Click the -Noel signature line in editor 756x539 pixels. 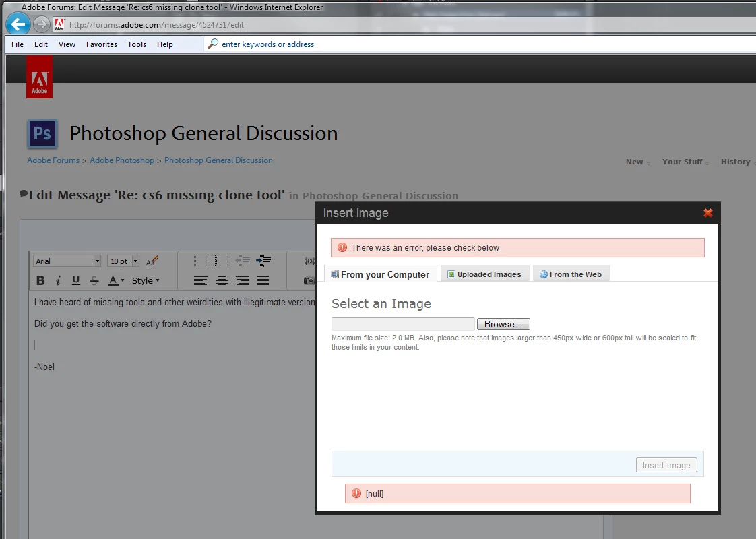[44, 367]
